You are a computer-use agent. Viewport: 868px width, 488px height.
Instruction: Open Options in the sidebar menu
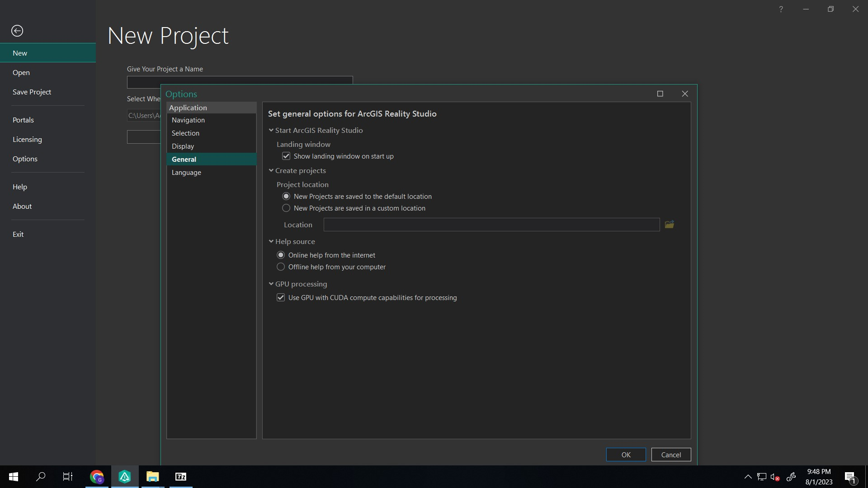(x=48, y=159)
